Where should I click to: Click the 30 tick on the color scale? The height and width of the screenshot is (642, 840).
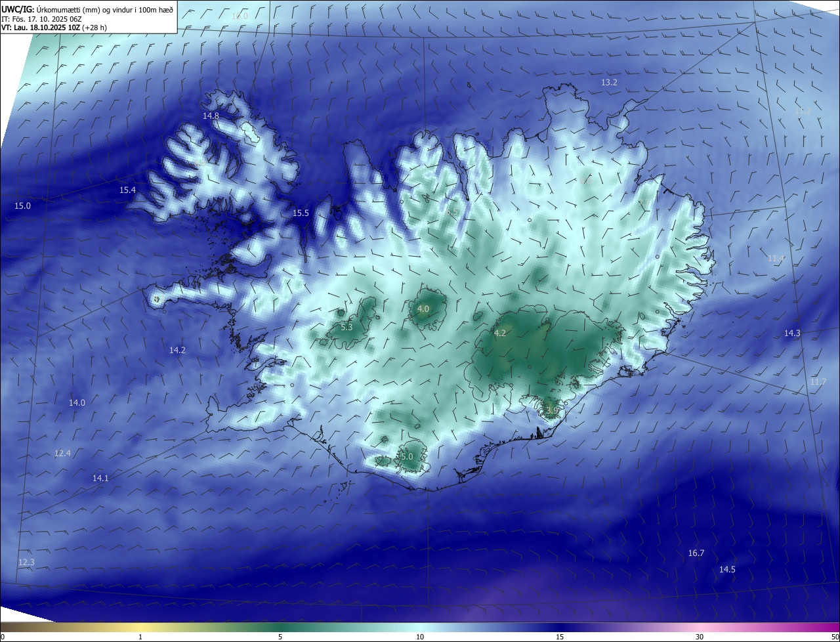point(700,637)
